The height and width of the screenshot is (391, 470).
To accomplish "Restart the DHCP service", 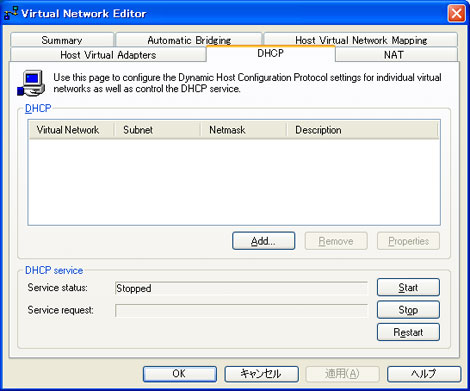I will tap(408, 332).
